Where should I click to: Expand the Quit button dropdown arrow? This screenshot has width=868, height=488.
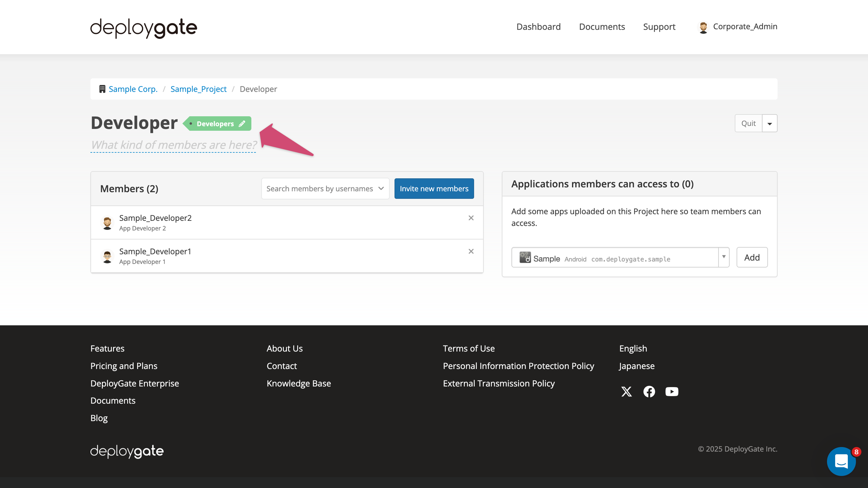point(770,123)
